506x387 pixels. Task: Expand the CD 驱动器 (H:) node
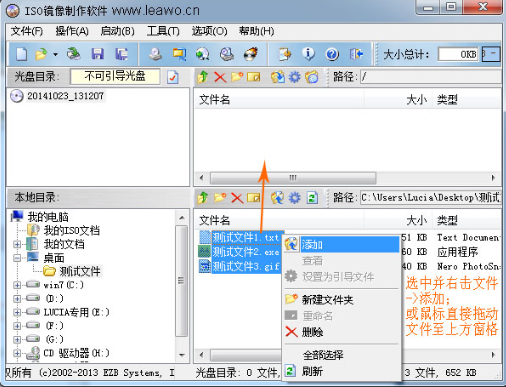(x=17, y=353)
